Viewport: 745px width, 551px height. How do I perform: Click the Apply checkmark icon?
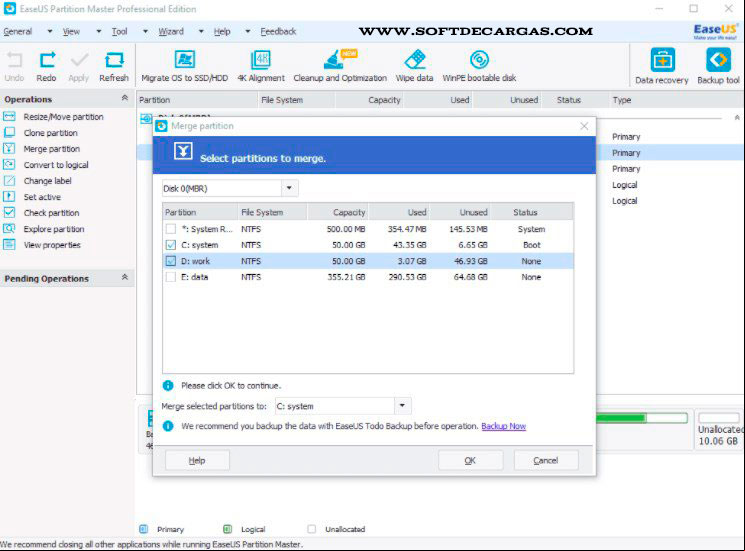pos(79,60)
